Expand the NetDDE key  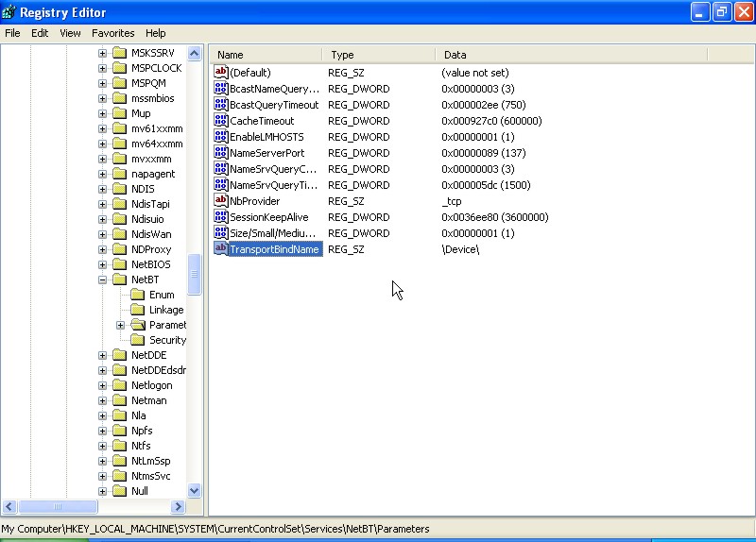coord(102,355)
